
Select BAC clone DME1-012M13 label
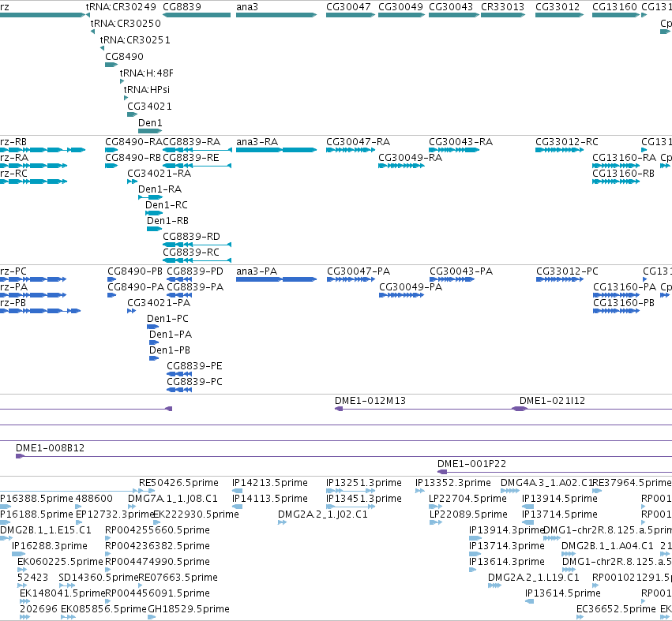[370, 401]
